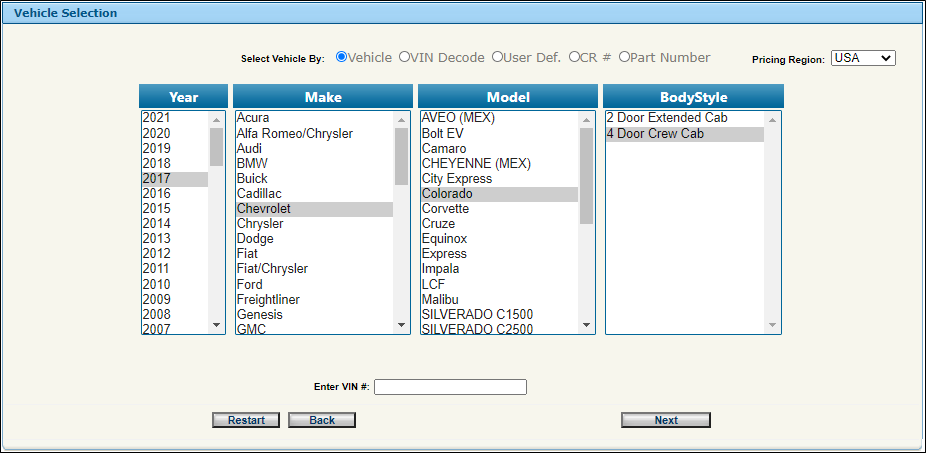
Task: Select SILVERADO C1500 model
Action: pos(499,314)
